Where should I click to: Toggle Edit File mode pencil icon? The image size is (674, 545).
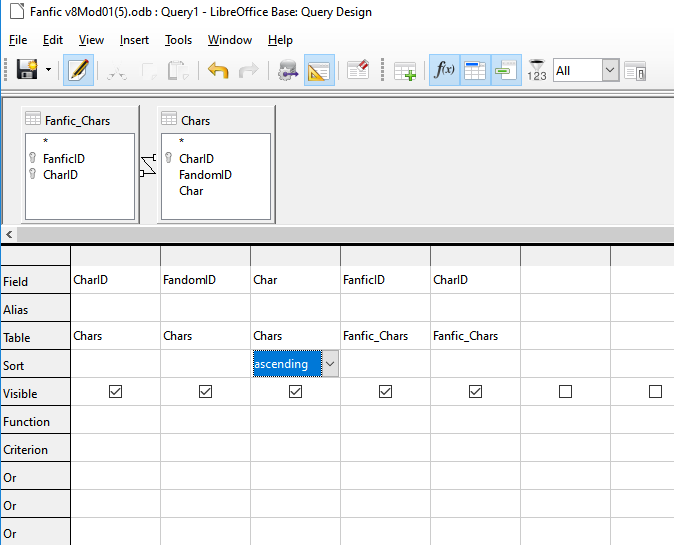click(x=79, y=71)
